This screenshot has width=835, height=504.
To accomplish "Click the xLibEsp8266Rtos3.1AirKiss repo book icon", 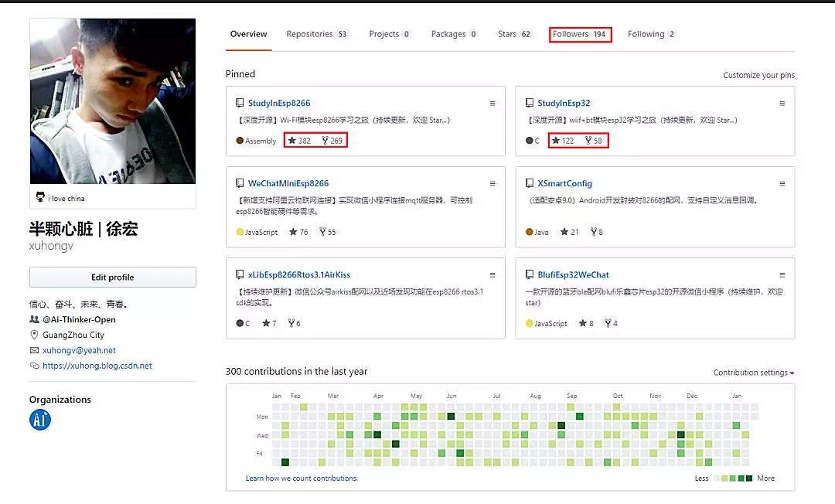I will tap(240, 274).
